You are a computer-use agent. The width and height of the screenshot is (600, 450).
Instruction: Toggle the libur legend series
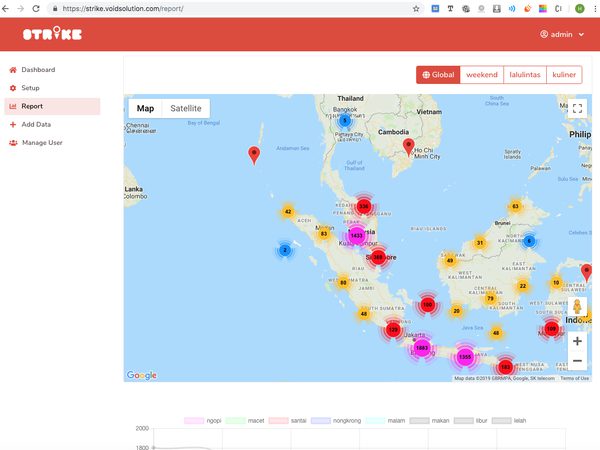tap(471, 421)
